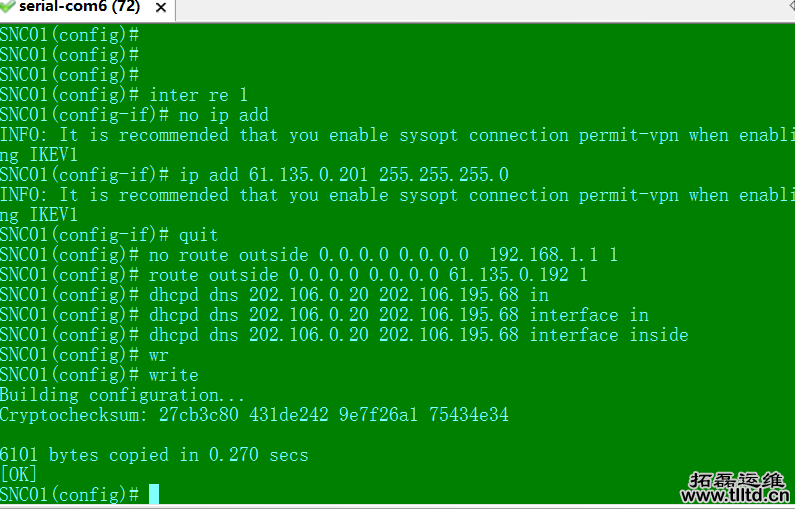This screenshot has width=795, height=509.
Task: Close the serial-com6 (72) session tab
Action: 159,7
